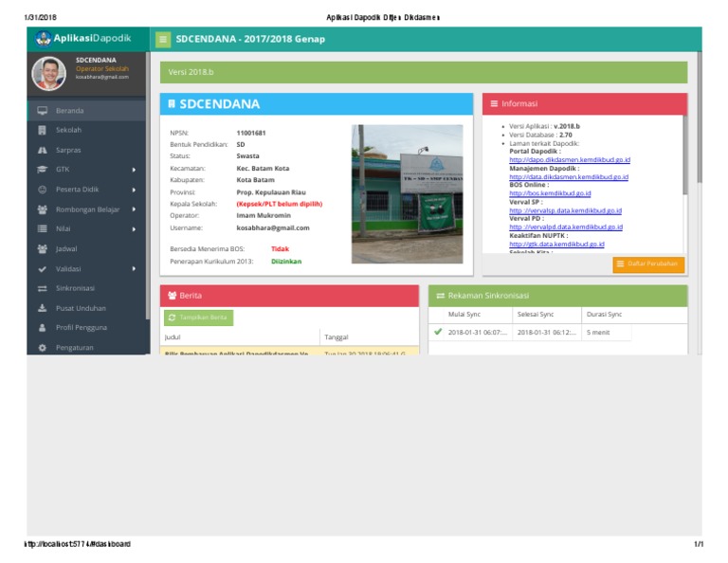Expand the Validasi submenu arrow
Viewport: 728px width, 563px height.
pyautogui.click(x=134, y=269)
